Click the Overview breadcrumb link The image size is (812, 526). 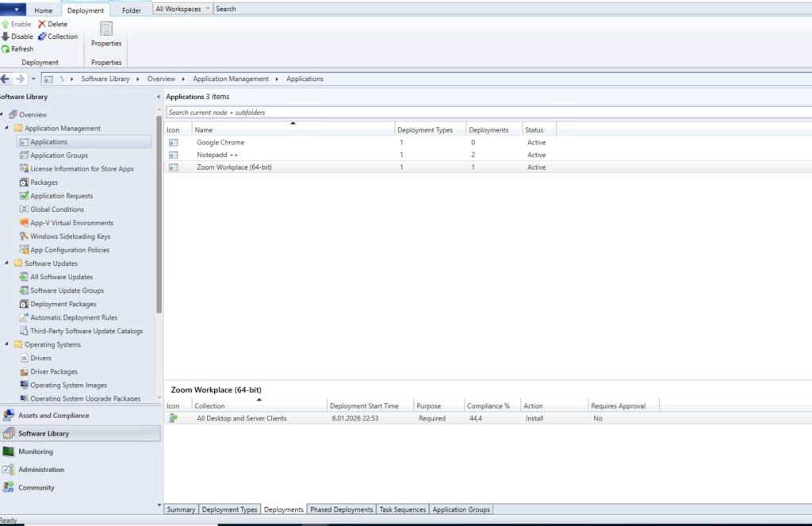tap(161, 79)
